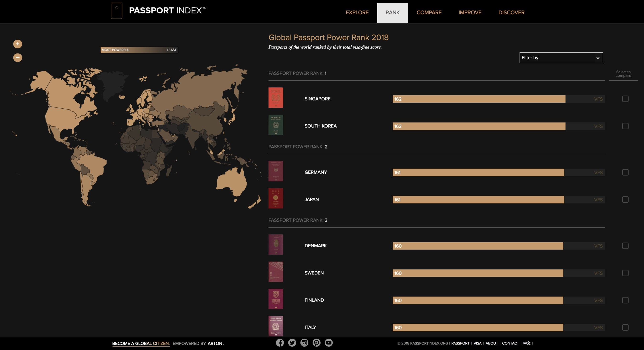Click the SINGAPORE country name

(x=317, y=99)
